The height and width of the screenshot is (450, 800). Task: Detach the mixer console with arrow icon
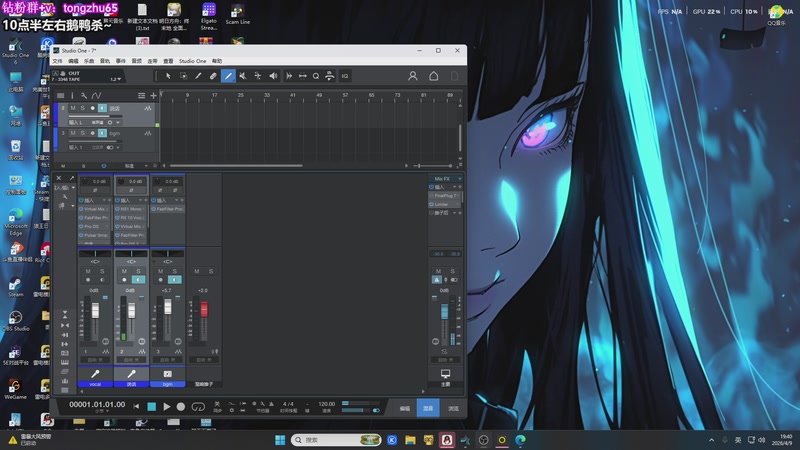[x=72, y=178]
